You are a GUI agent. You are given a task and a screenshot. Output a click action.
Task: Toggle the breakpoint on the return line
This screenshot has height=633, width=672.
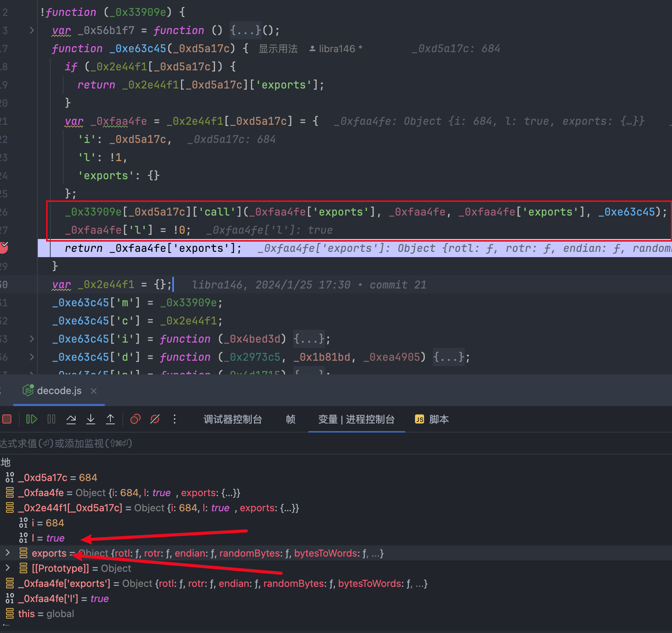coord(4,248)
